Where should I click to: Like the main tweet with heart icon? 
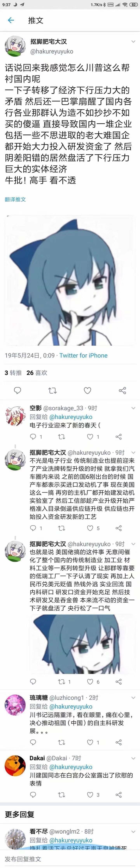[87, 391]
